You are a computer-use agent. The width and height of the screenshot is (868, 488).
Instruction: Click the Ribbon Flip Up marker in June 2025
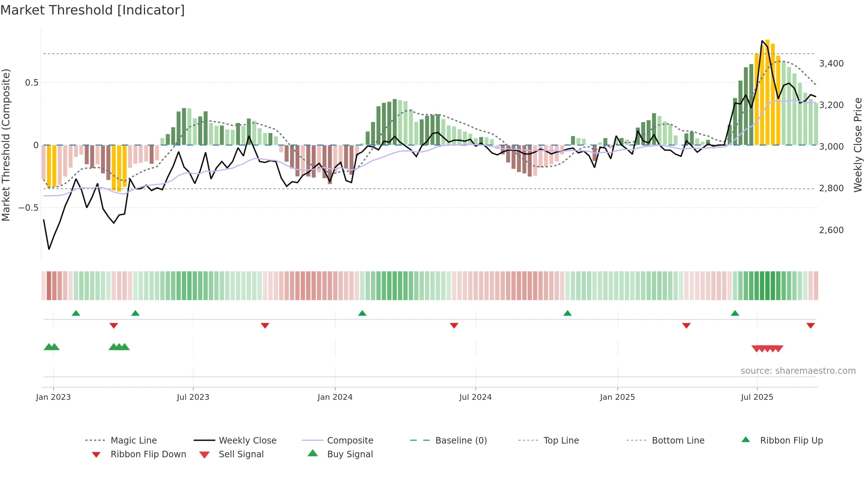[x=735, y=313]
